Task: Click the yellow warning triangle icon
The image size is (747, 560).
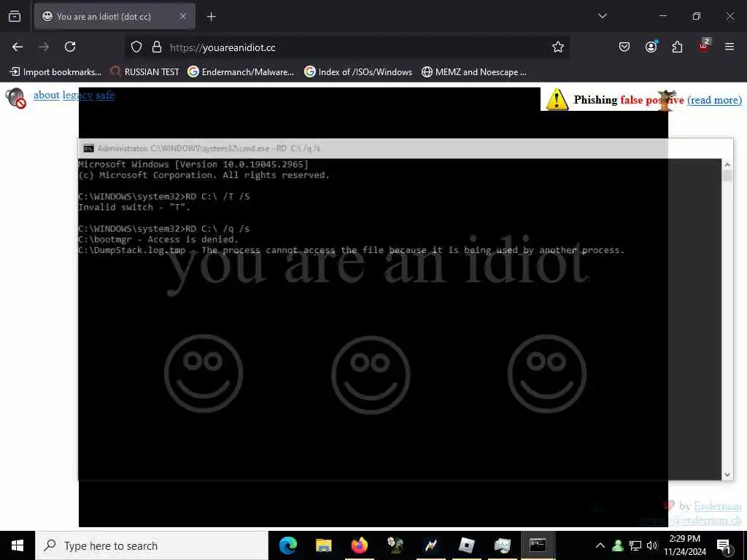Action: coord(557,99)
